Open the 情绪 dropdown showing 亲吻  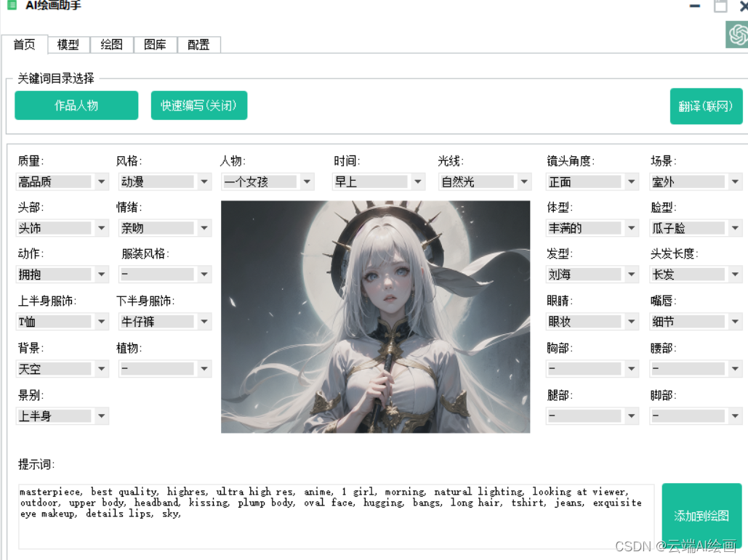164,228
